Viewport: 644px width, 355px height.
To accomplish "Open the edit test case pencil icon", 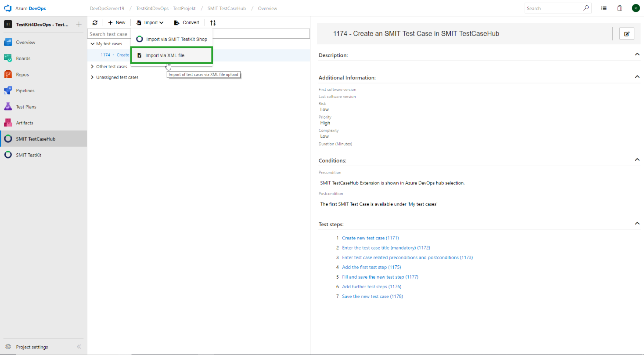I will point(626,33).
